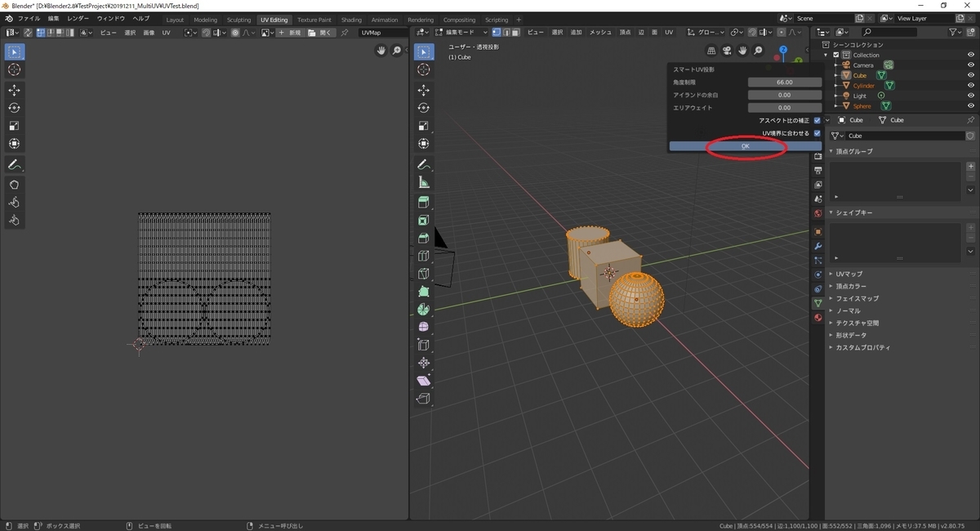Select the Grab sculpt tool in UV editor

tap(14, 185)
